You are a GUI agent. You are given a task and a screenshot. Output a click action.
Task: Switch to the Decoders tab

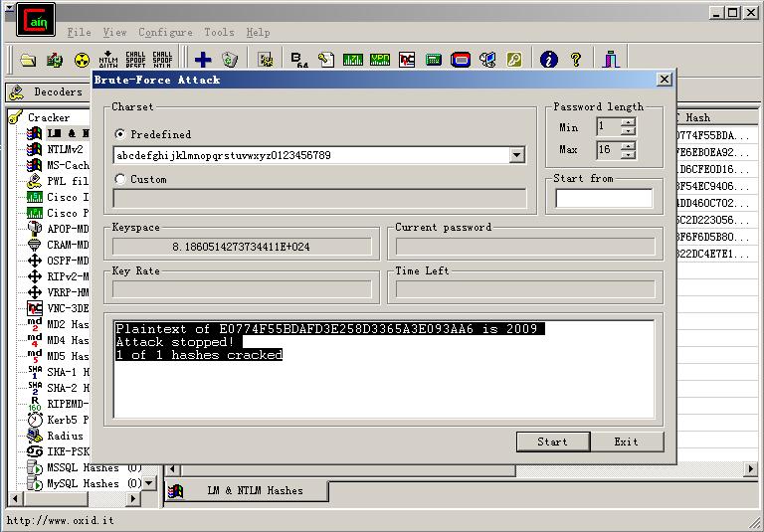pyautogui.click(x=49, y=91)
